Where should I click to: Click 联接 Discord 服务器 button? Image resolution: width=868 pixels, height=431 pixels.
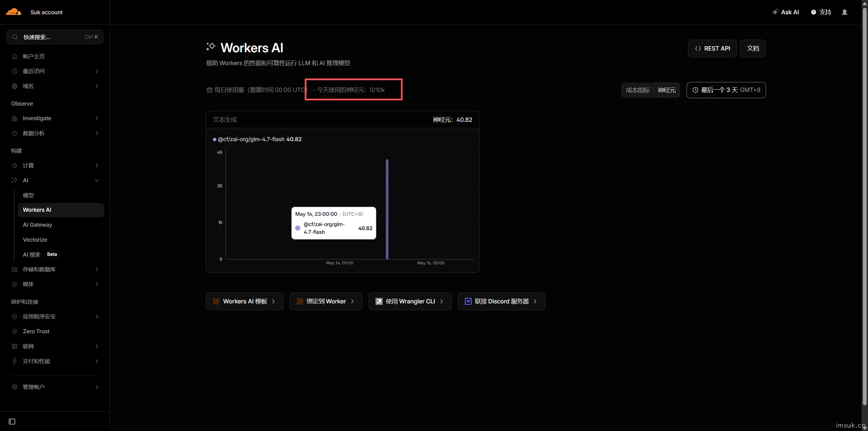[x=501, y=301]
